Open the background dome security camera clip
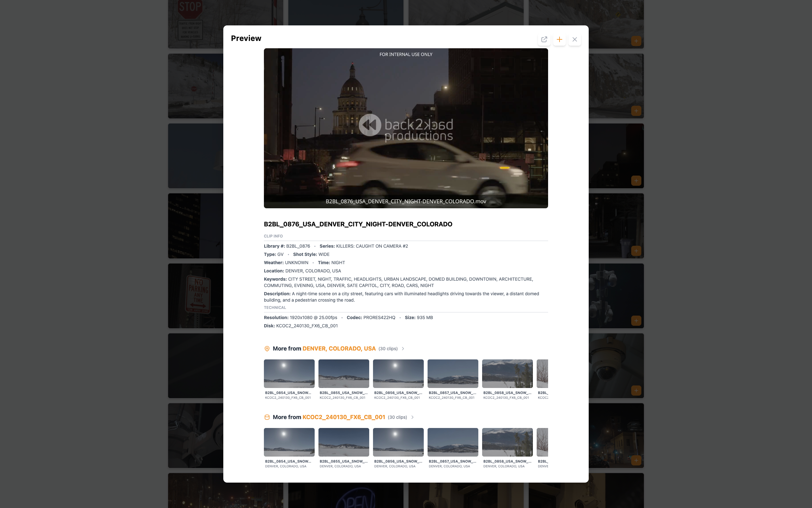Image resolution: width=812 pixels, height=508 pixels. [x=616, y=365]
